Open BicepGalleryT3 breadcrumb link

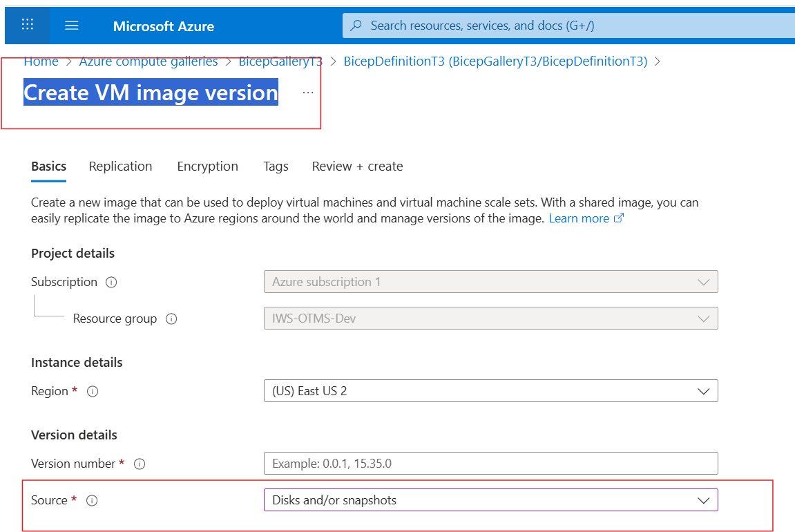280,61
